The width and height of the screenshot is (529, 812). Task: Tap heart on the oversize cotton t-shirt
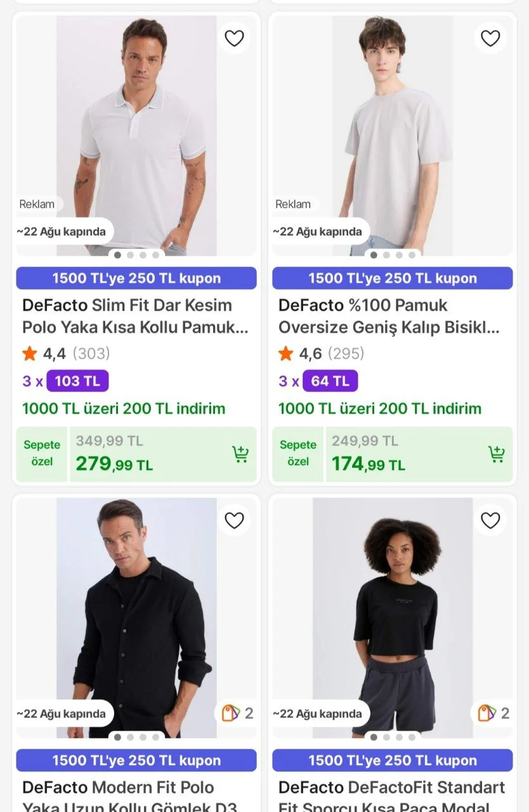490,39
